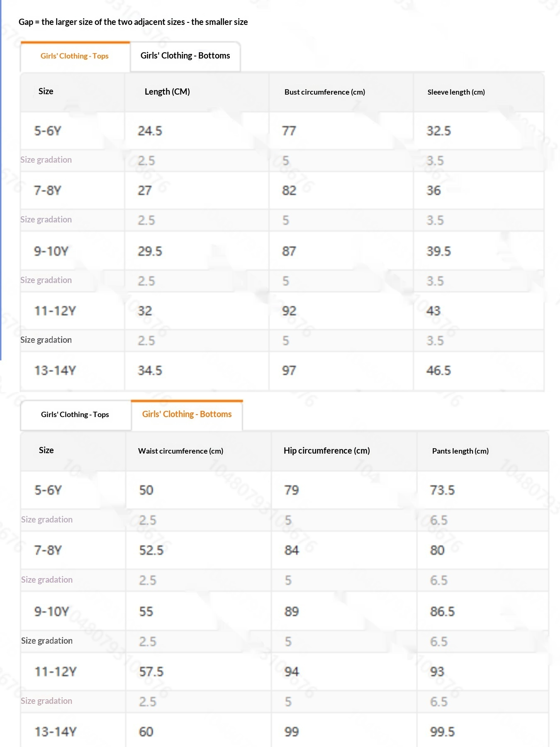The width and height of the screenshot is (560, 747).
Task: Select the 99.5 pants length value
Action: 442,732
